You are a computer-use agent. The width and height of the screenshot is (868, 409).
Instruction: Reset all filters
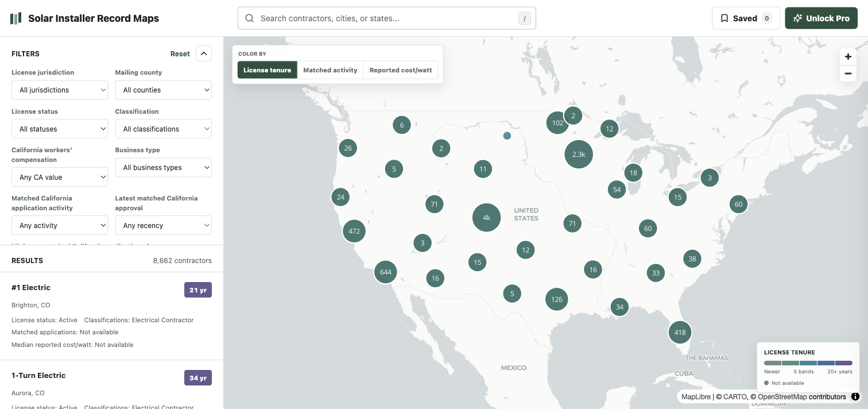click(x=180, y=54)
